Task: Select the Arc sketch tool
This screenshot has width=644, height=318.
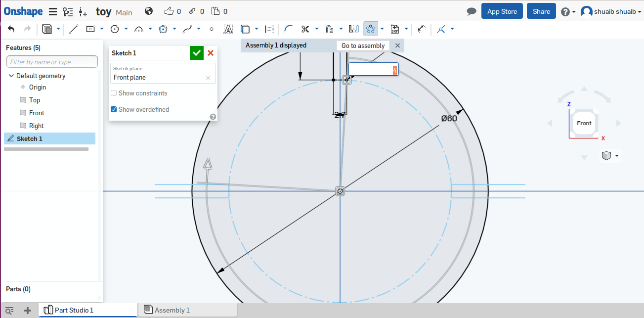Action: (139, 29)
